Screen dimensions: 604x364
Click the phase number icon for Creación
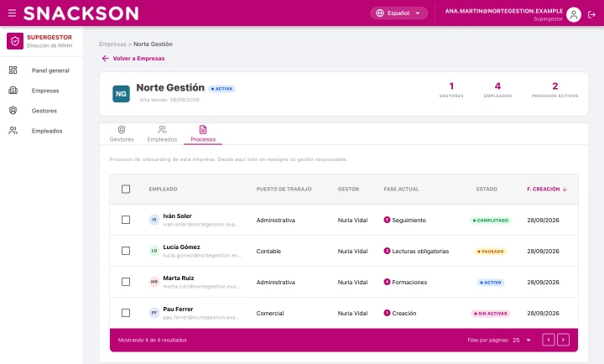[387, 313]
